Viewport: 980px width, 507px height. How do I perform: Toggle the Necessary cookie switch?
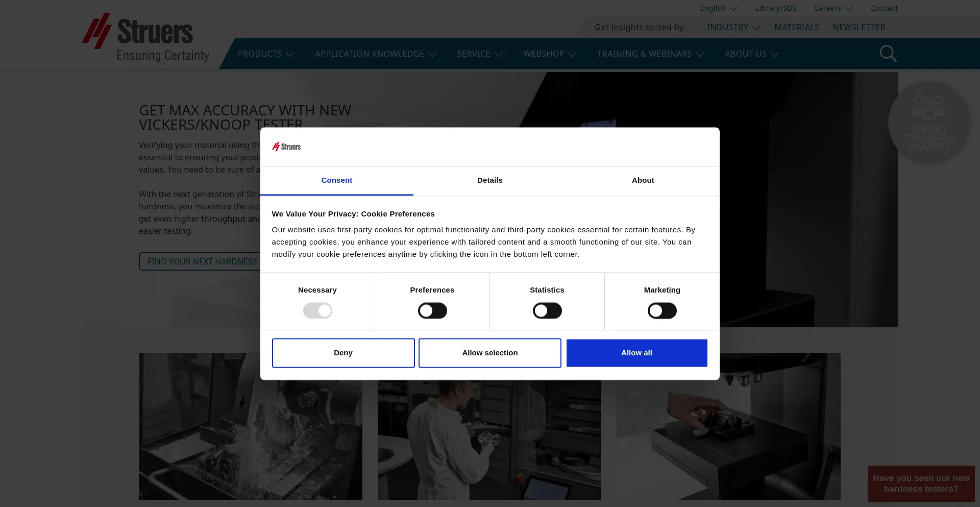(317, 310)
